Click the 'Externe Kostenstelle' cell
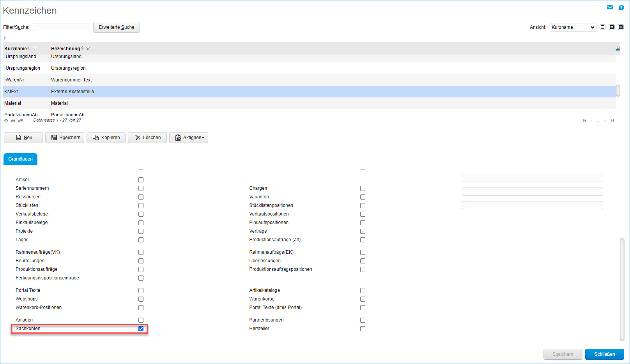Viewport: 630px width, 364px height. [73, 92]
